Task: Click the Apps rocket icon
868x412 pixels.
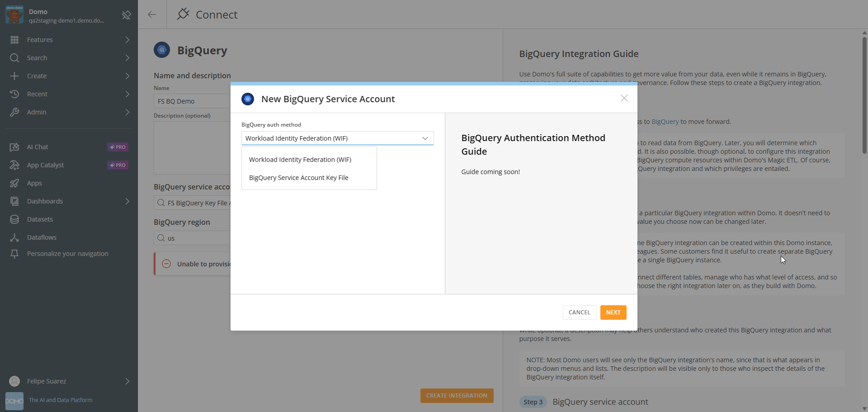Action: click(x=14, y=183)
